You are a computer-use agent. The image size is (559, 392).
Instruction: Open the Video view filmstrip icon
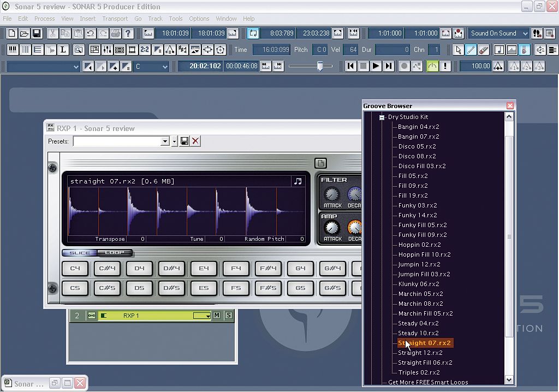132,50
